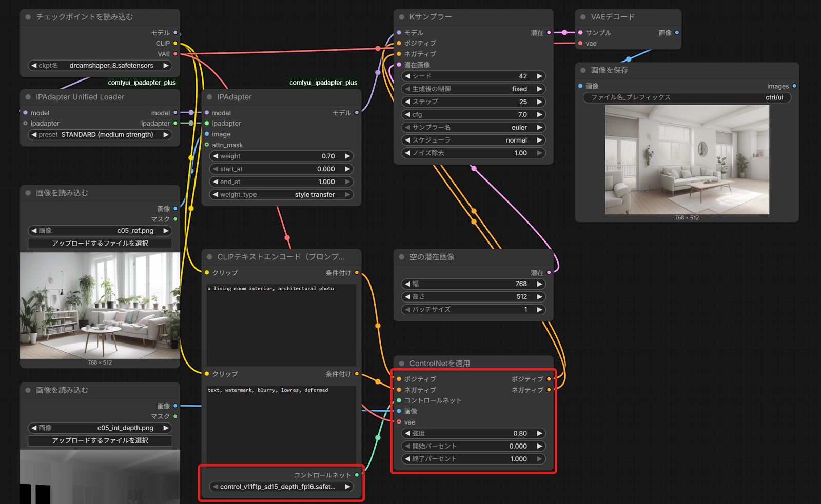This screenshot has height=504, width=821.
Task: Click the VAE output socket on checkpoint loader
Action: click(x=175, y=54)
